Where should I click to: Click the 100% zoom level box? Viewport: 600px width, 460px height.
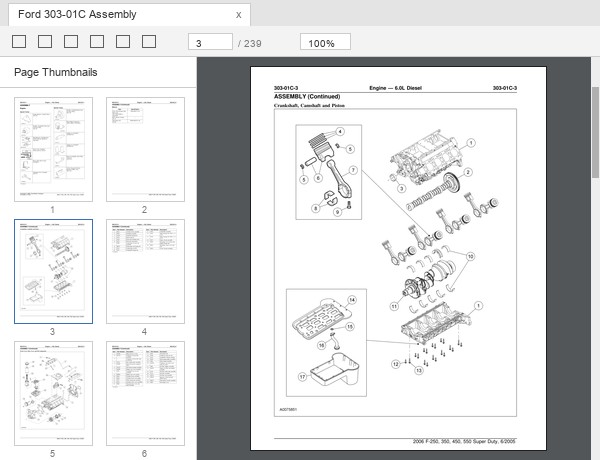point(325,42)
